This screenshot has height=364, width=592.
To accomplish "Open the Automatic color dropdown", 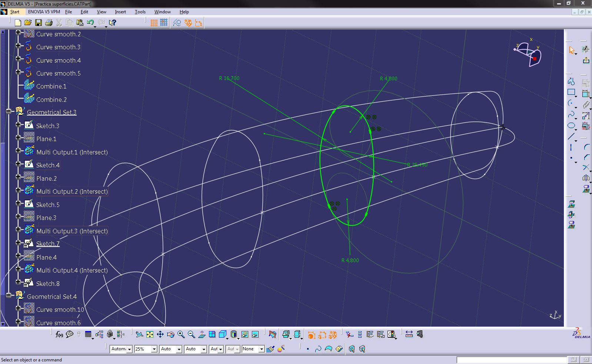I will (x=129, y=349).
